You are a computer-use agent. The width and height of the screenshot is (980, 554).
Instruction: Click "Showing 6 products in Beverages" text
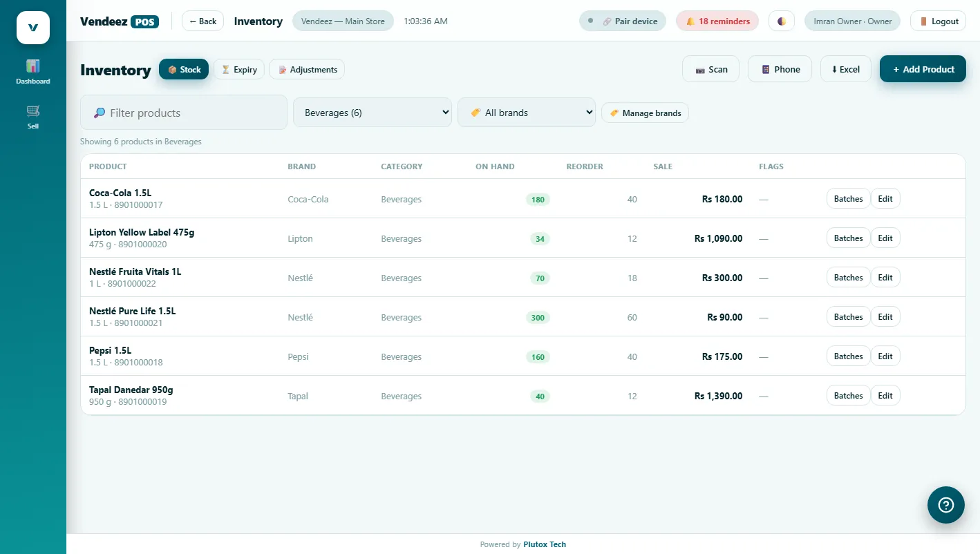pos(141,142)
